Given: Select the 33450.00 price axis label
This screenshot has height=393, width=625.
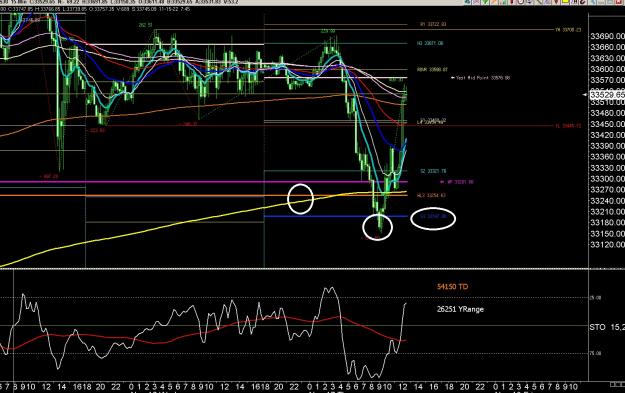Looking at the screenshot, I should coord(607,124).
